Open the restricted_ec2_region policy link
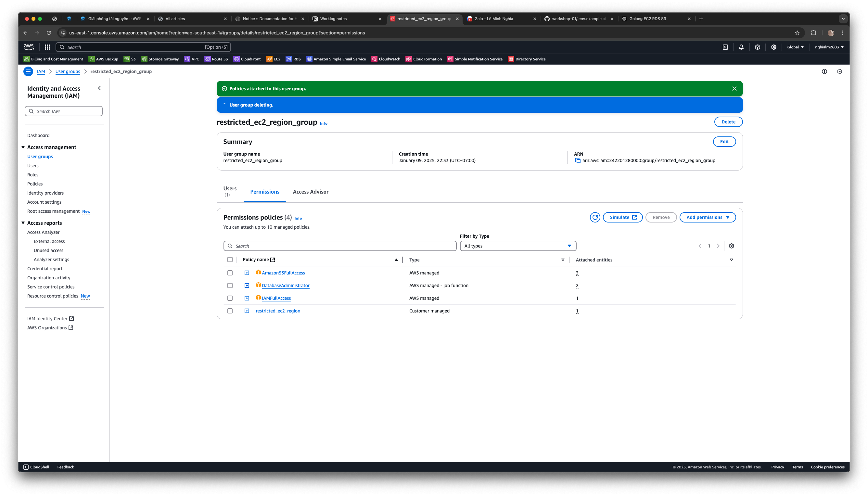The height and width of the screenshot is (496, 868). [278, 311]
